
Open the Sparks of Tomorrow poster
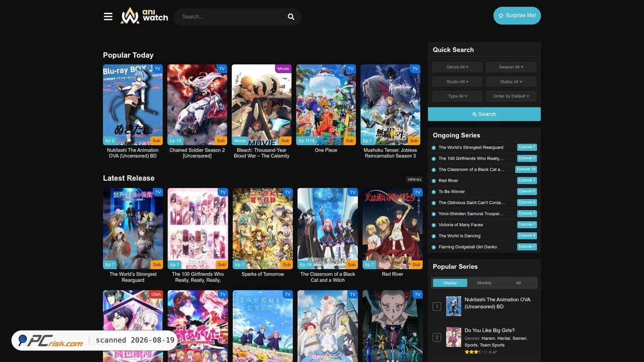coord(263,229)
